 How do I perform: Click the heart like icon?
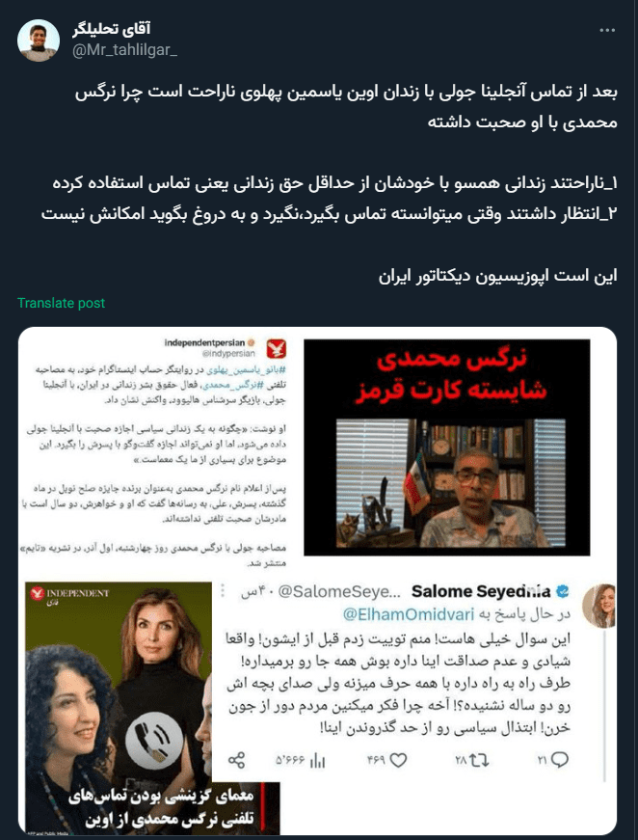pos(399,760)
